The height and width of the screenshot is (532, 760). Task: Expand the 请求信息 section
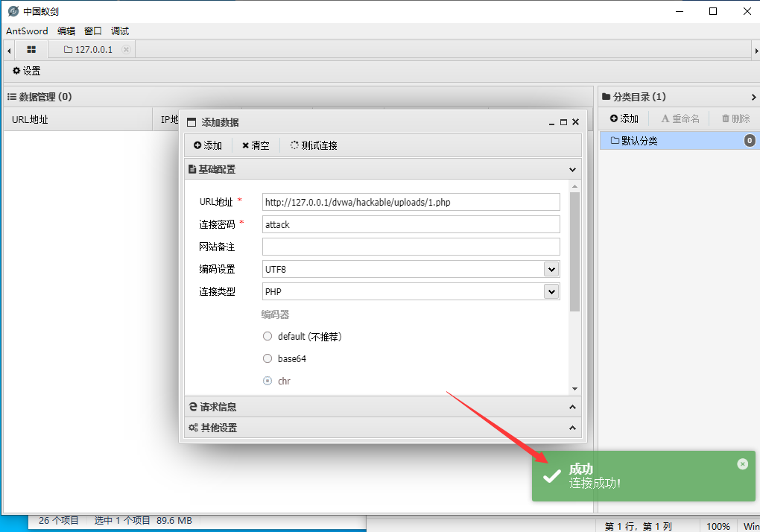[x=383, y=407]
